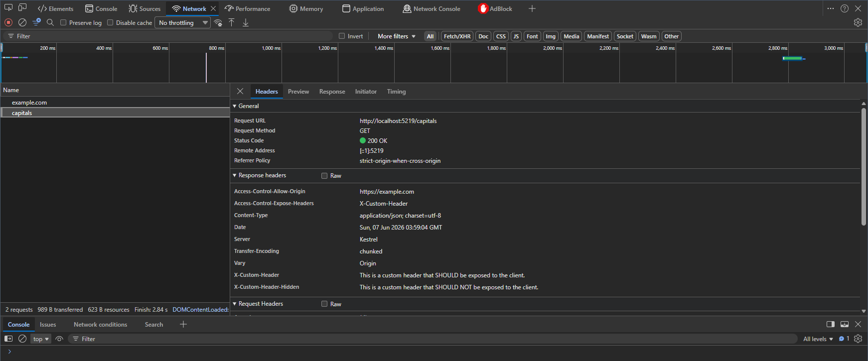Select the Wasm type filter
868x361 pixels.
pos(649,36)
